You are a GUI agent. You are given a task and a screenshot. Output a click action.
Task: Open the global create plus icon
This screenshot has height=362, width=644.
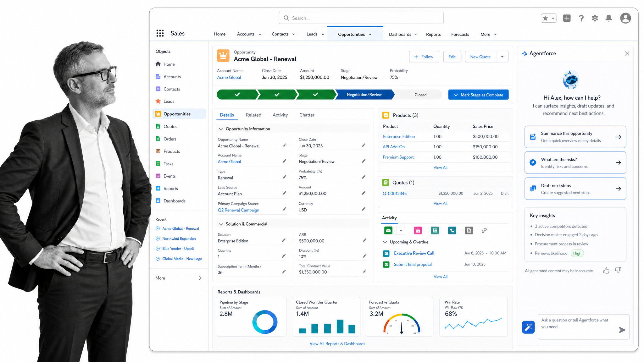[567, 18]
